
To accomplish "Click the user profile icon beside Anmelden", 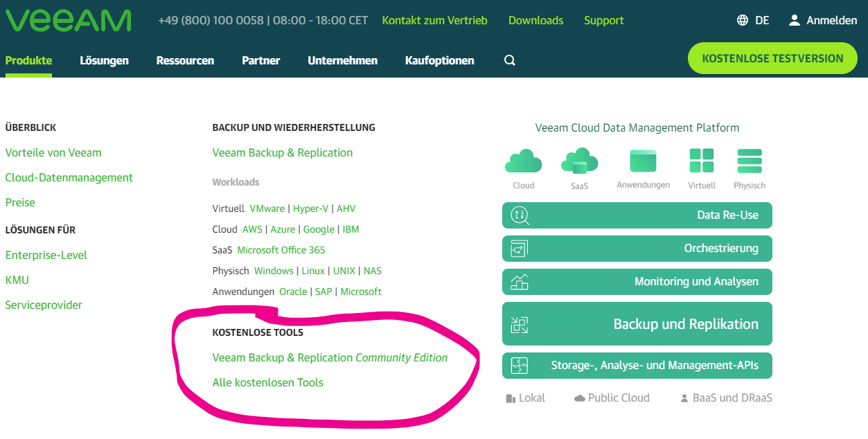I will pyautogui.click(x=795, y=20).
